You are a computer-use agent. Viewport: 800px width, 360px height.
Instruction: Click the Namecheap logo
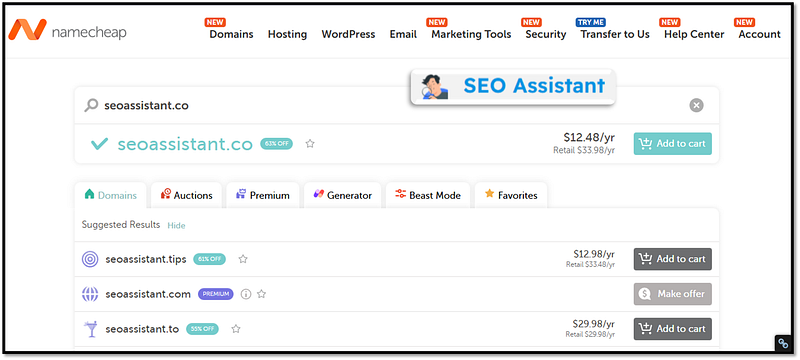pyautogui.click(x=67, y=31)
